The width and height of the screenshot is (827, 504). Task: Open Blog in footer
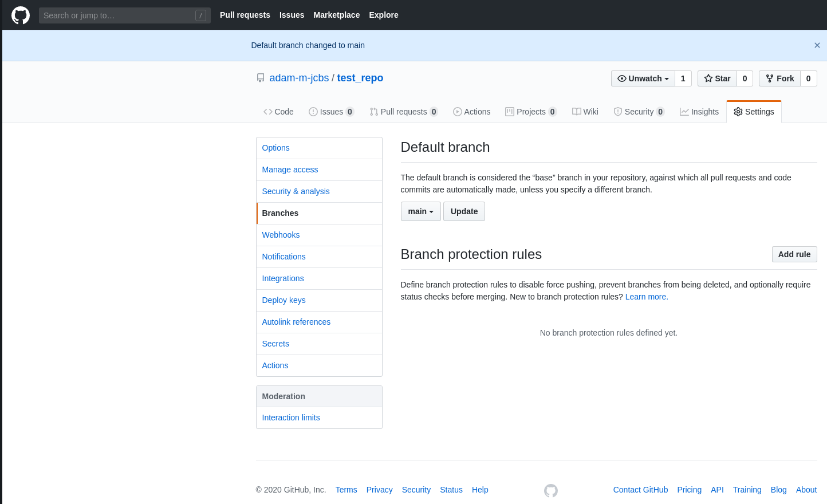779,490
